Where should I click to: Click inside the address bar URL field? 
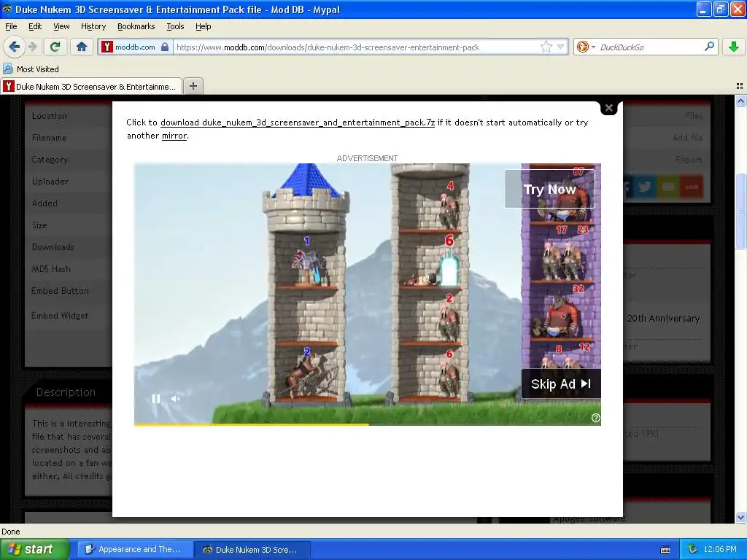(x=357, y=47)
